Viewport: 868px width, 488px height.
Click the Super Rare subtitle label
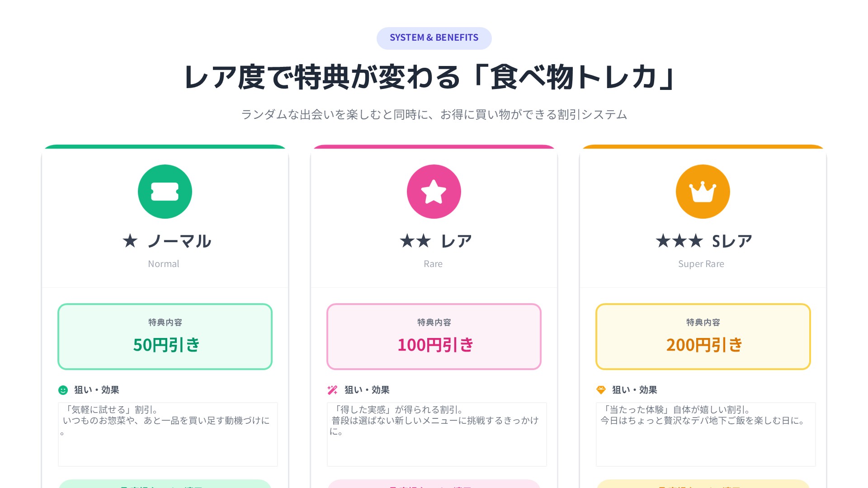pos(701,264)
